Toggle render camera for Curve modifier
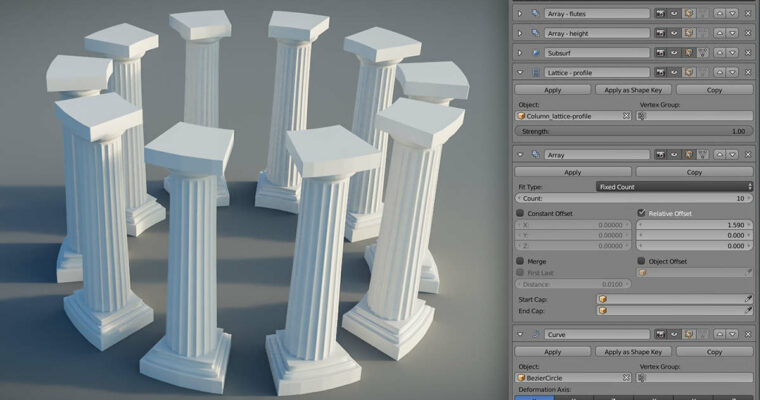This screenshot has height=400, width=760. coord(660,334)
